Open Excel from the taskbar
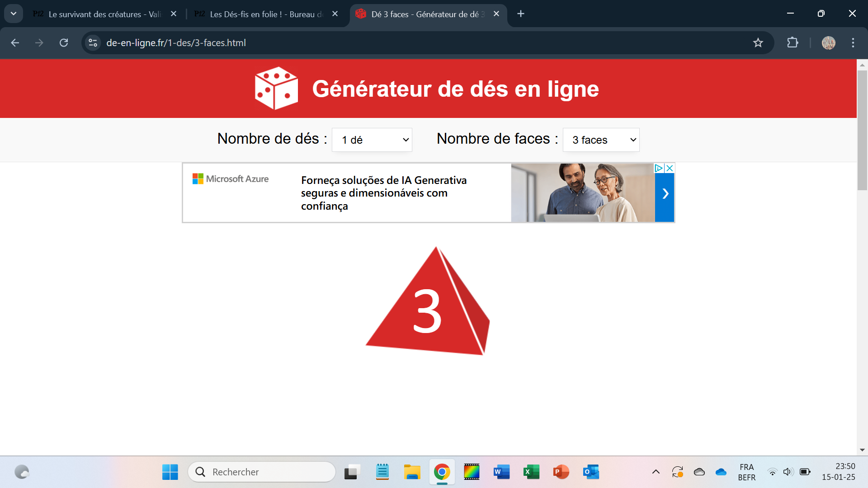The width and height of the screenshot is (868, 488). [531, 472]
